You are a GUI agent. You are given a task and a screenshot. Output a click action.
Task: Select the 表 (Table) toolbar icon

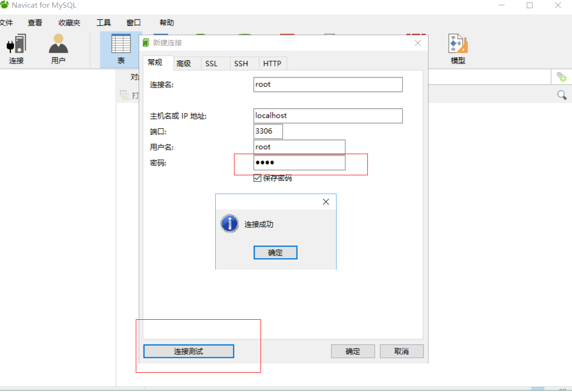pyautogui.click(x=121, y=44)
